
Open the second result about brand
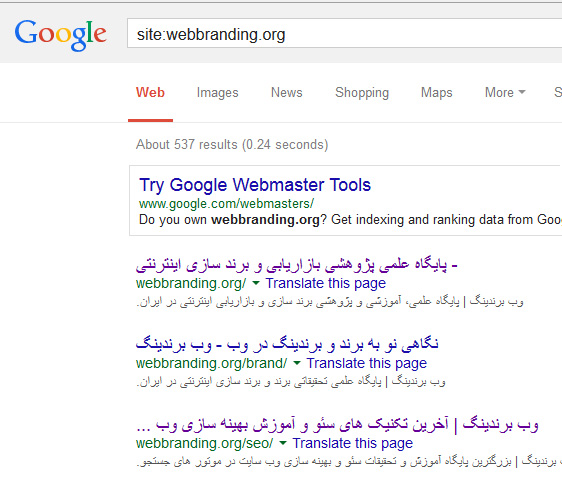[287, 344]
